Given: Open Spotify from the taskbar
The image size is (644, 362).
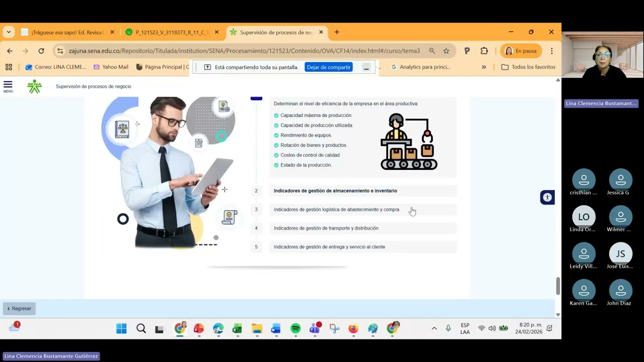Looking at the screenshot, I should (295, 329).
